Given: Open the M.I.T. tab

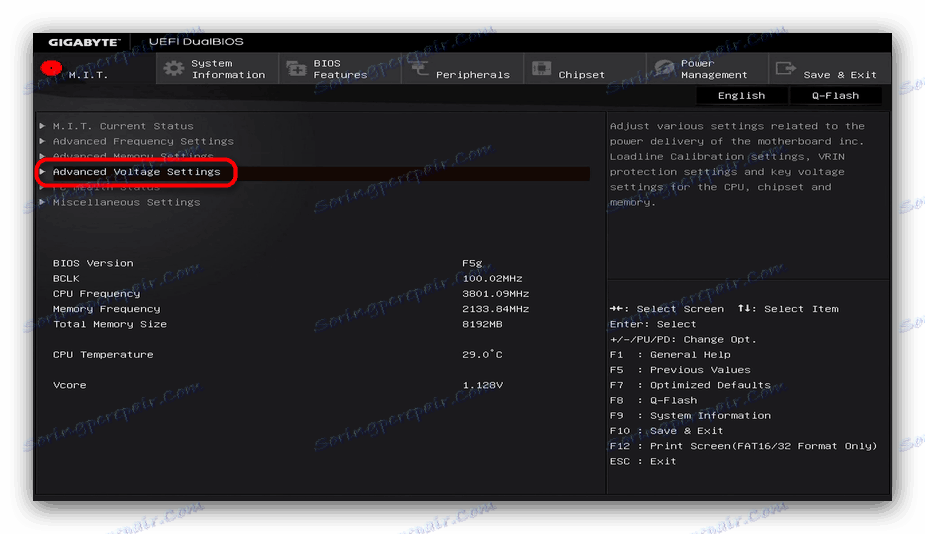Looking at the screenshot, I should (x=94, y=68).
